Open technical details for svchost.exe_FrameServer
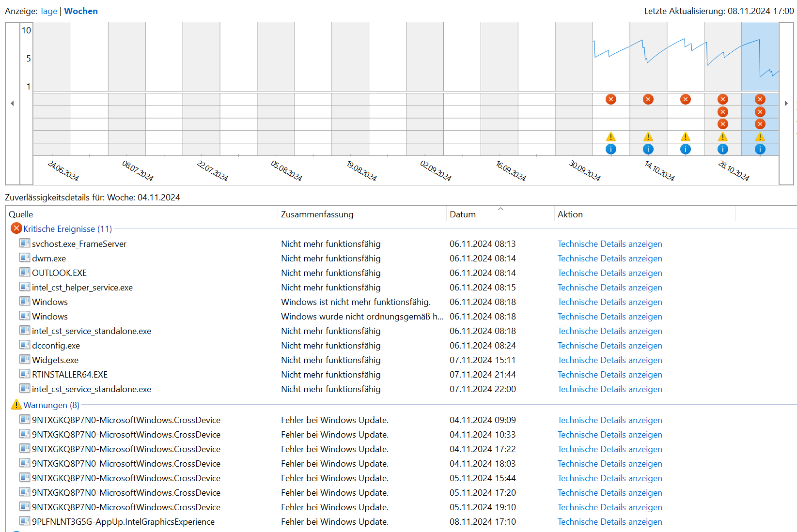 point(610,244)
